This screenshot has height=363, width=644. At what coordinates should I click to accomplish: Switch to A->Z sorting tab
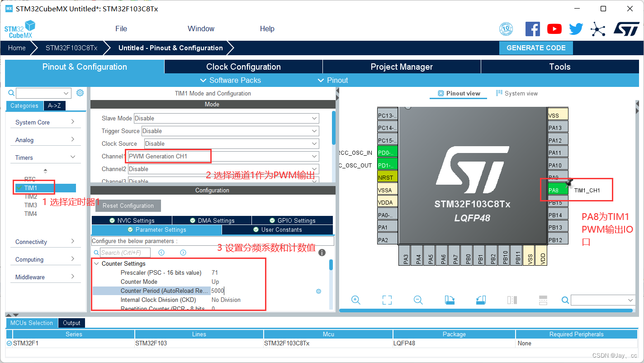click(54, 105)
